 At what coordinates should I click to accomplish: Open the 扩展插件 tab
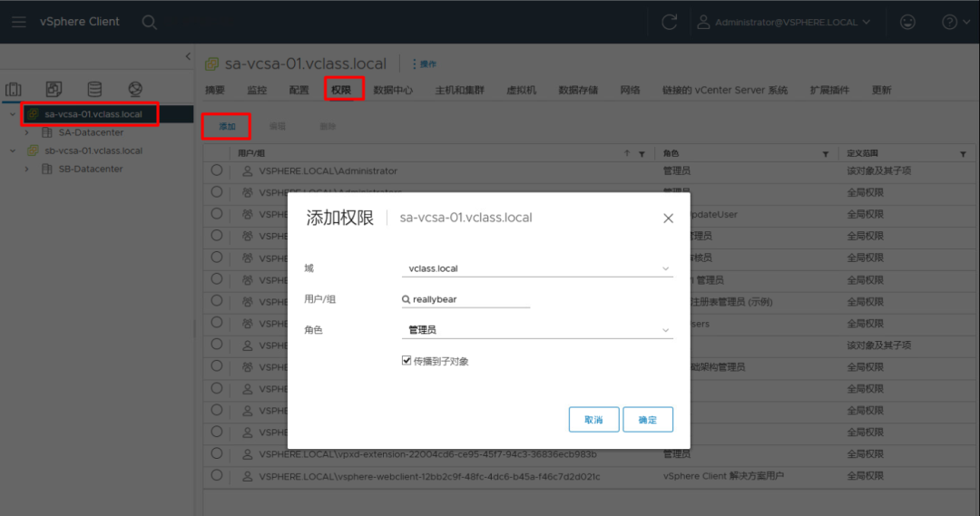click(x=830, y=90)
